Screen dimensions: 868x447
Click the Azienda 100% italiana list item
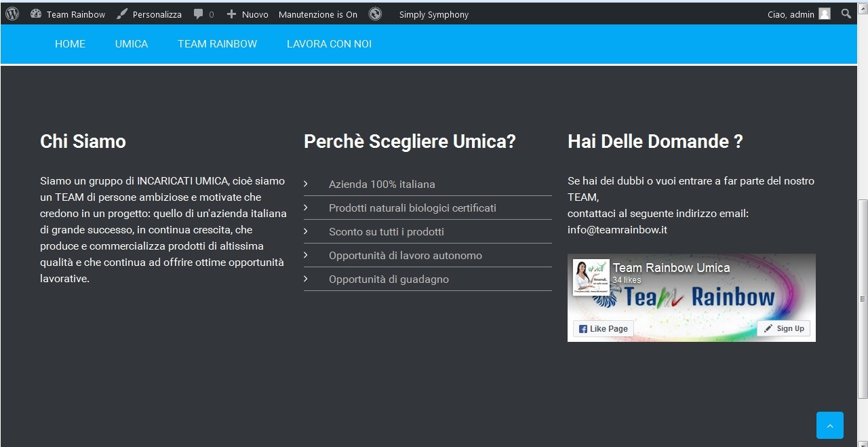(x=382, y=184)
